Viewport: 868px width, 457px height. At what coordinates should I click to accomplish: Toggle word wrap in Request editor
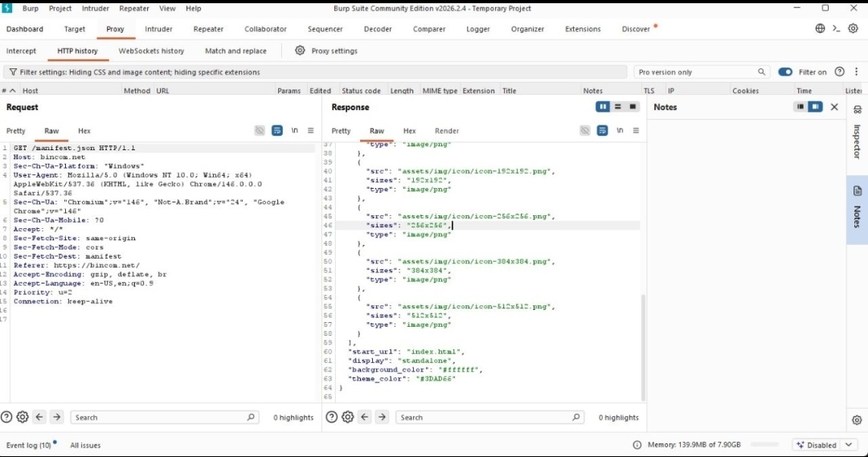(x=277, y=131)
